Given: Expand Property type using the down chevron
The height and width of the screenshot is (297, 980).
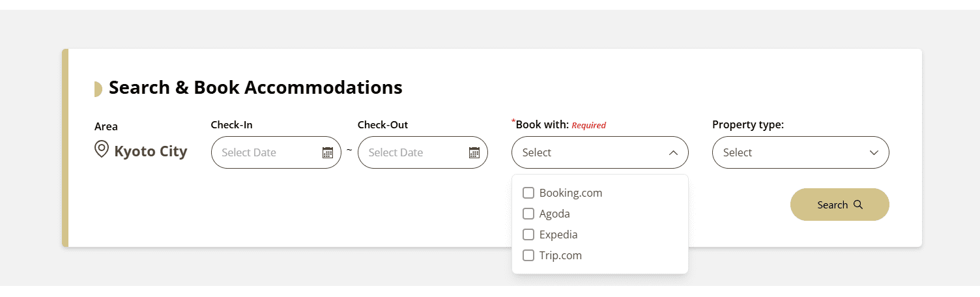Looking at the screenshot, I should [874, 153].
